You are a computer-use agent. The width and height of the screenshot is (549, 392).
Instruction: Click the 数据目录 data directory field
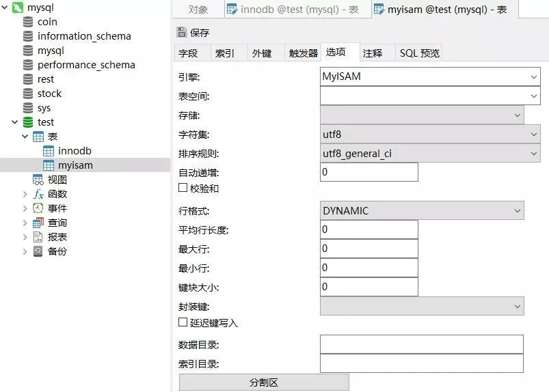pyautogui.click(x=422, y=344)
